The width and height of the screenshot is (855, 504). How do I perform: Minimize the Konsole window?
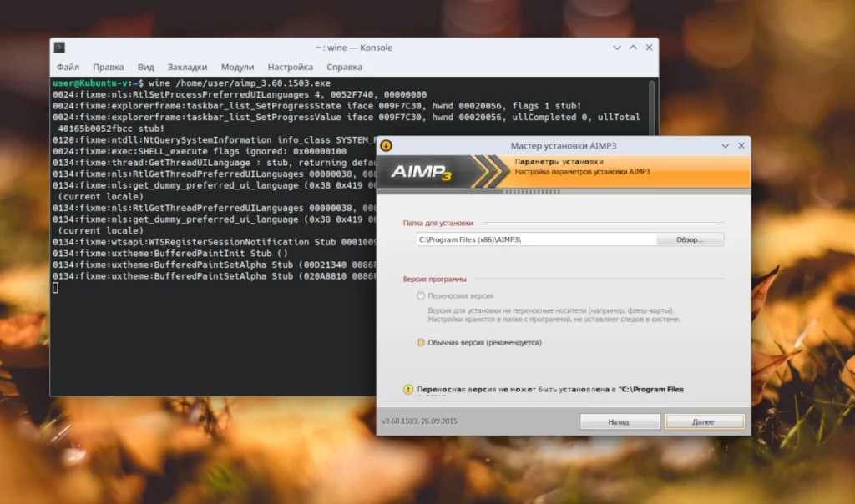point(617,48)
